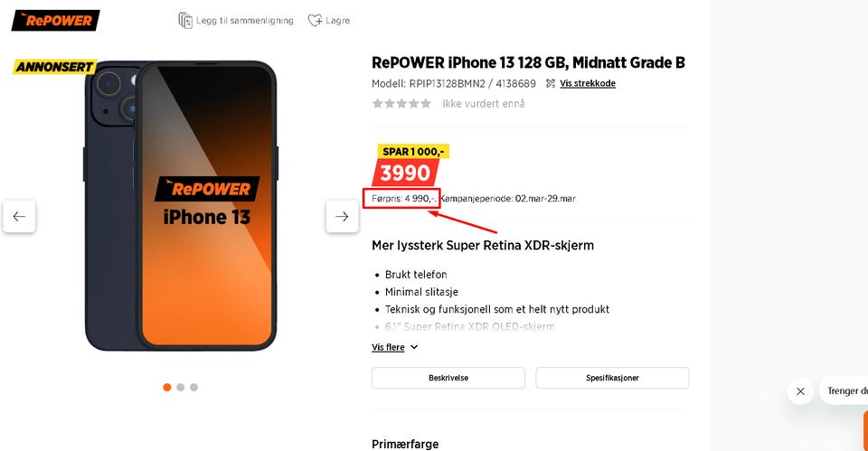Click Legg til sammenligning text
Viewport: 868px width, 451px height.
(x=245, y=21)
